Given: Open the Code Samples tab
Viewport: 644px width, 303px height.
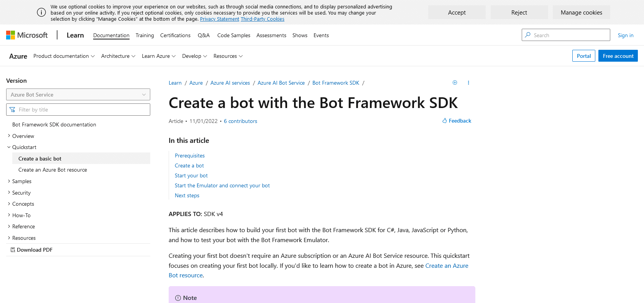Looking at the screenshot, I should 234,35.
